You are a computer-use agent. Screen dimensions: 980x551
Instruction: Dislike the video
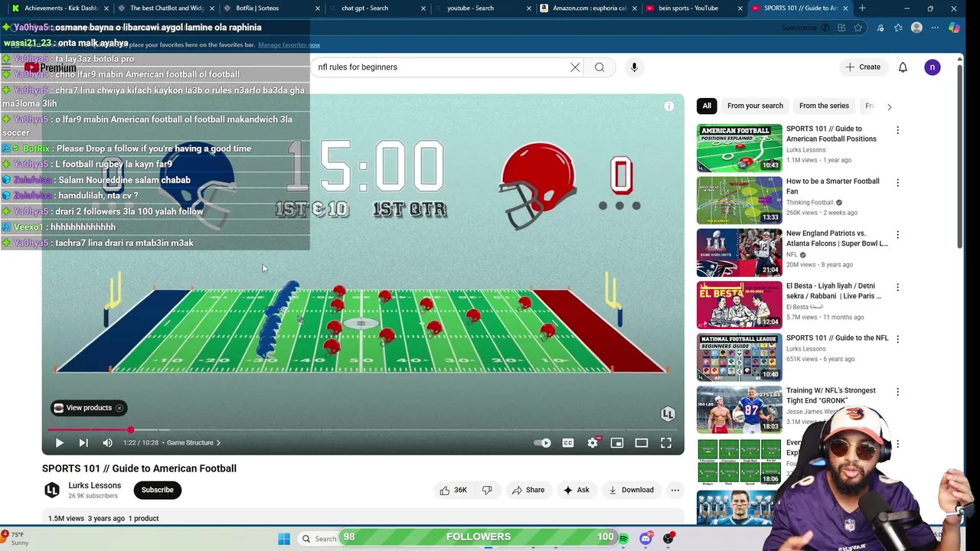click(487, 491)
